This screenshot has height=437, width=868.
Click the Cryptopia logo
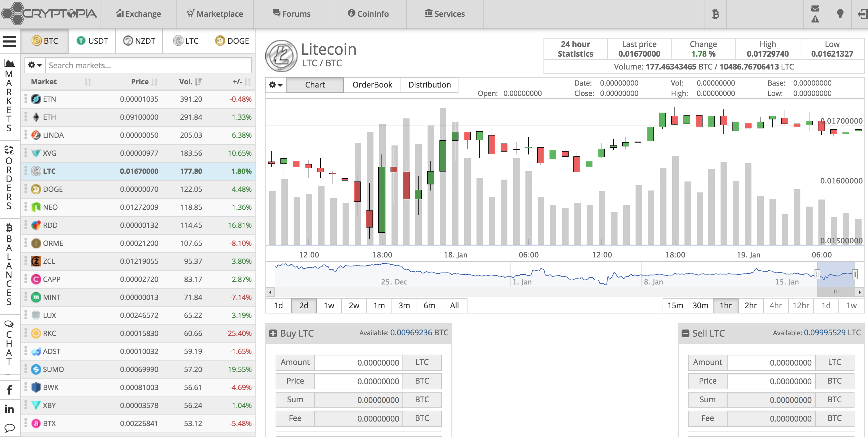[50, 14]
